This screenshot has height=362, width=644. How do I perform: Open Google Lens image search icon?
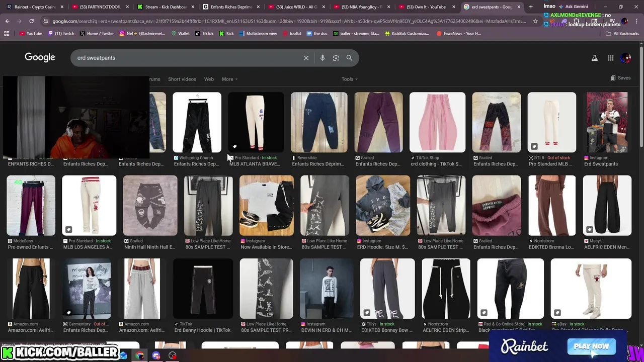(336, 58)
